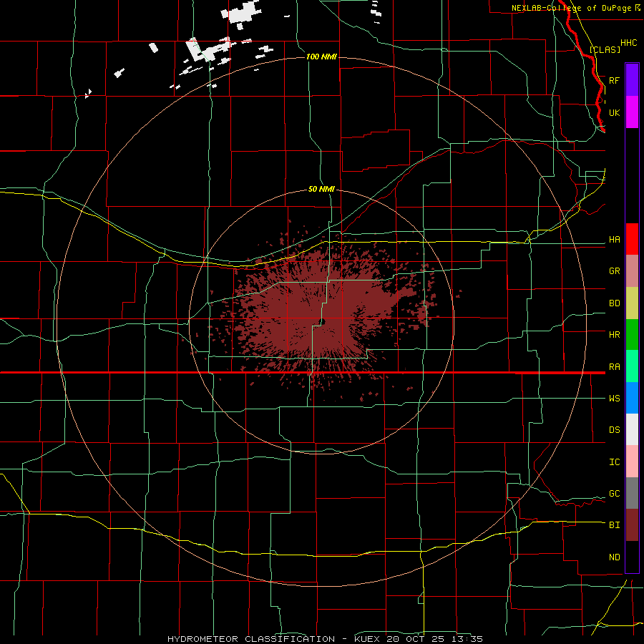Click the largest white dry snow echo patch
This screenshot has width=644, height=644.
click(243, 12)
